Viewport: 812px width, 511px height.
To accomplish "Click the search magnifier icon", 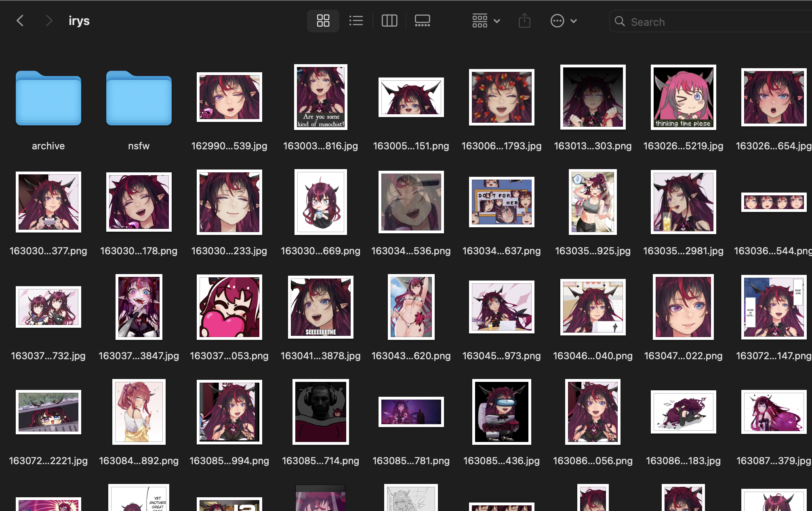I will pos(620,21).
